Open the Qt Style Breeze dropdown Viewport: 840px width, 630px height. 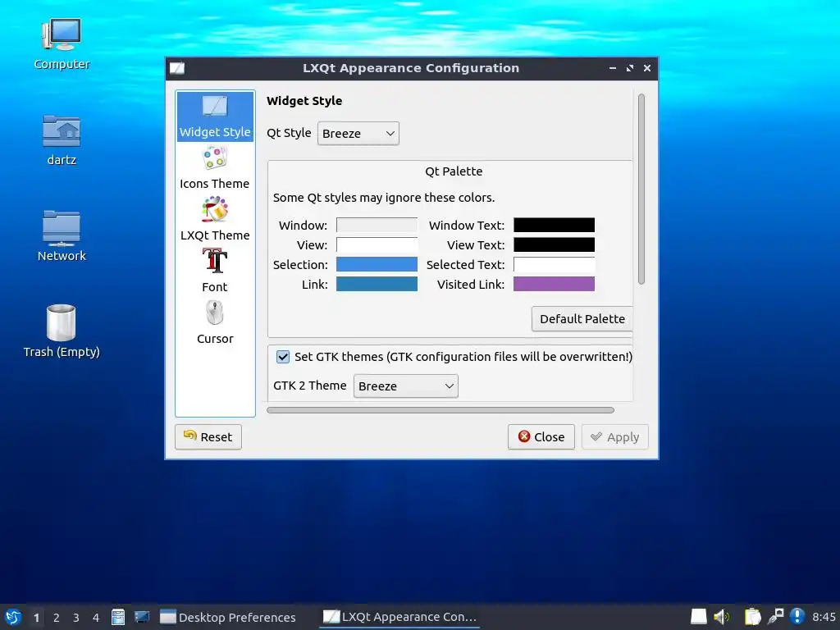point(358,134)
